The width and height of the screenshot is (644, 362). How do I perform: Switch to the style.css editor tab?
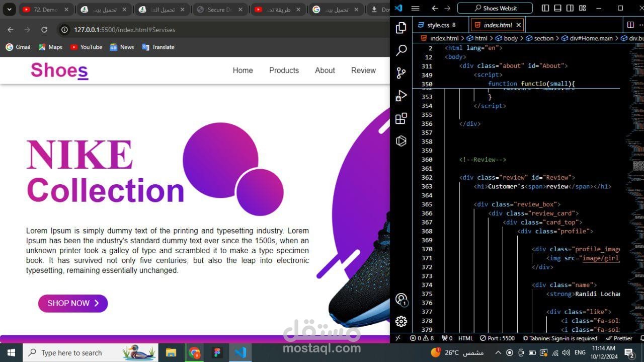point(441,25)
